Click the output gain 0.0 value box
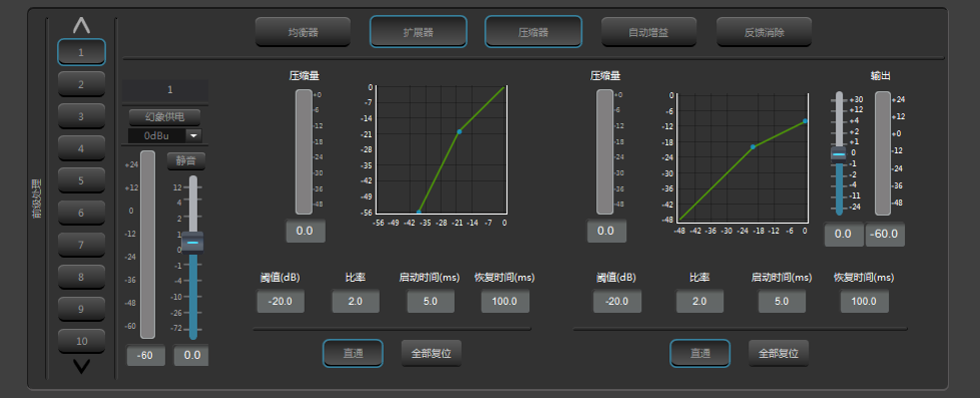 843,235
